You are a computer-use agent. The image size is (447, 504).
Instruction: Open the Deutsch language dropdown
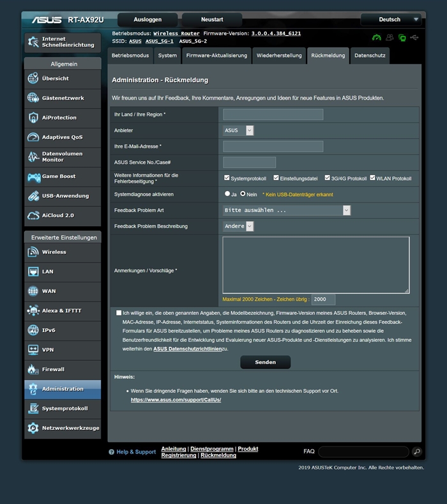391,20
